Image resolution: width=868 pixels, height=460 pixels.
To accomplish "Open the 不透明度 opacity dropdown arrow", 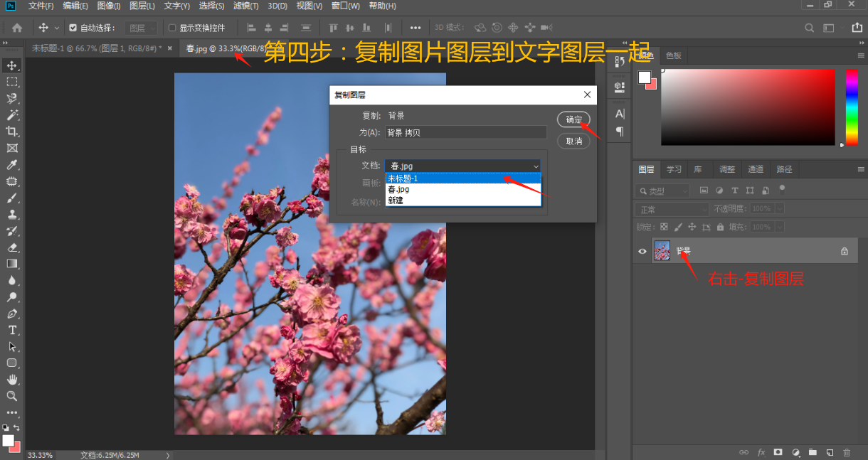I will coord(779,209).
